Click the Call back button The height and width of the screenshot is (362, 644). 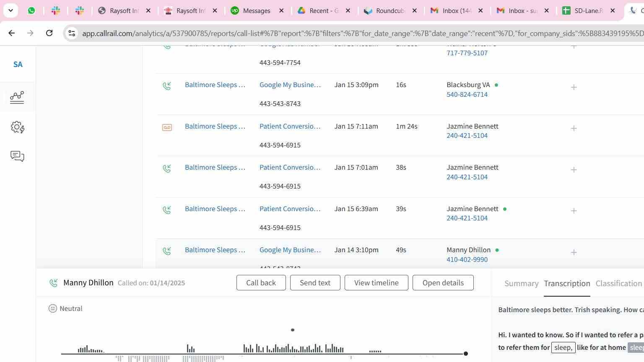tap(261, 283)
